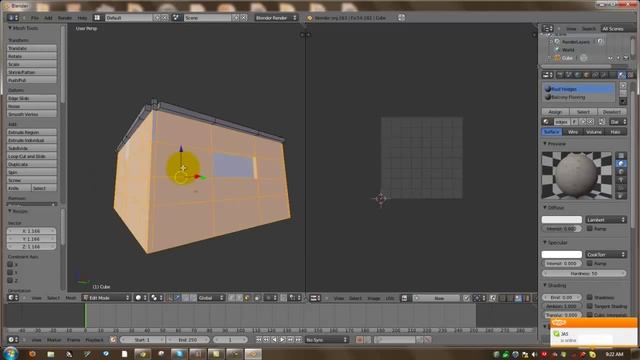Toggle the Tangent Shading checkbox
The width and height of the screenshot is (640, 360).
coord(589,306)
